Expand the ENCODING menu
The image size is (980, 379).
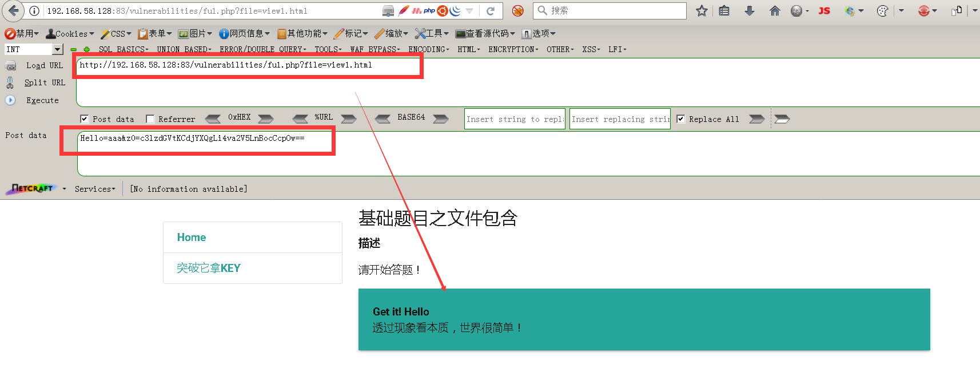(429, 50)
